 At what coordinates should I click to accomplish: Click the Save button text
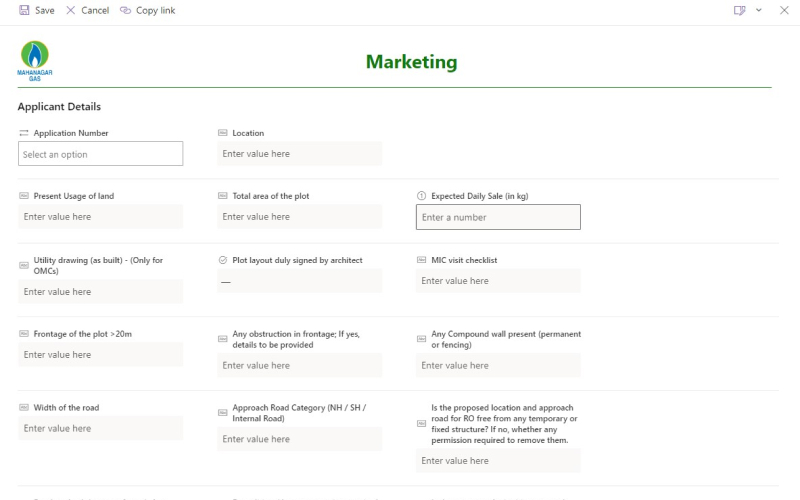(x=44, y=10)
